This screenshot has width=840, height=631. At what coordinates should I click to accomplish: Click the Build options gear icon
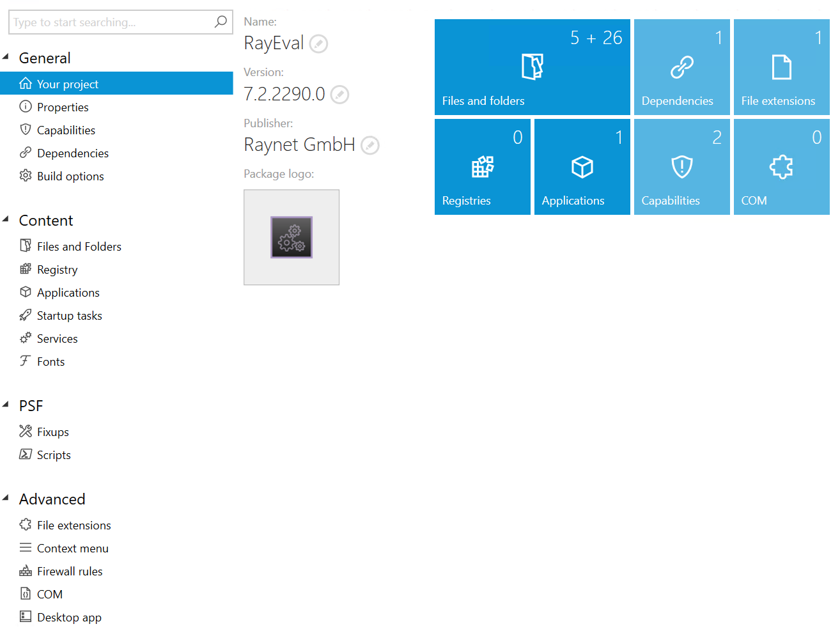(26, 176)
